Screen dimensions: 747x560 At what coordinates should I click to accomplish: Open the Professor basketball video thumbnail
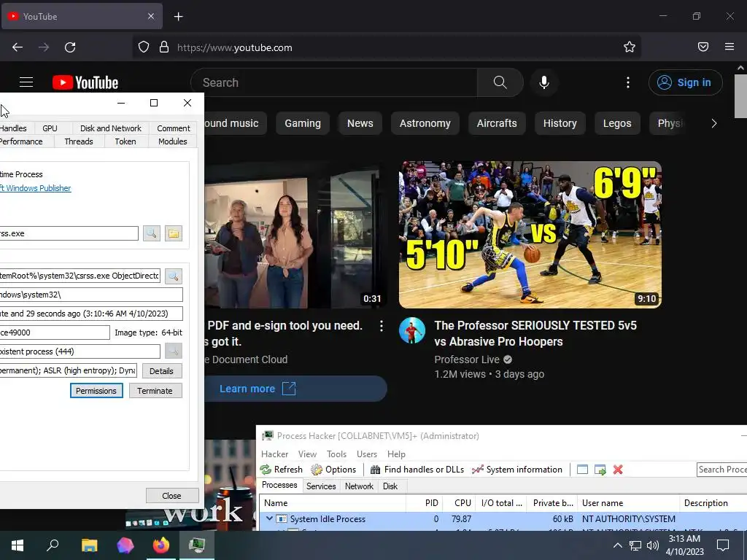click(x=530, y=235)
